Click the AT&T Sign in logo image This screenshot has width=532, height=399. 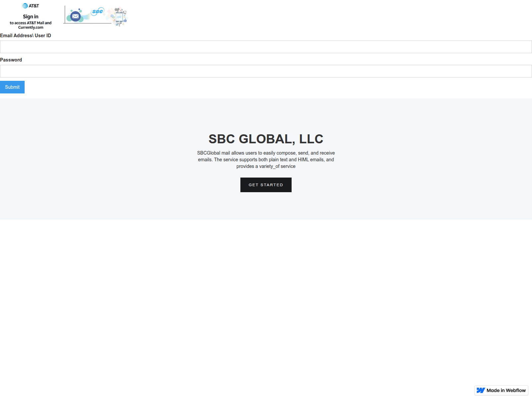(31, 16)
